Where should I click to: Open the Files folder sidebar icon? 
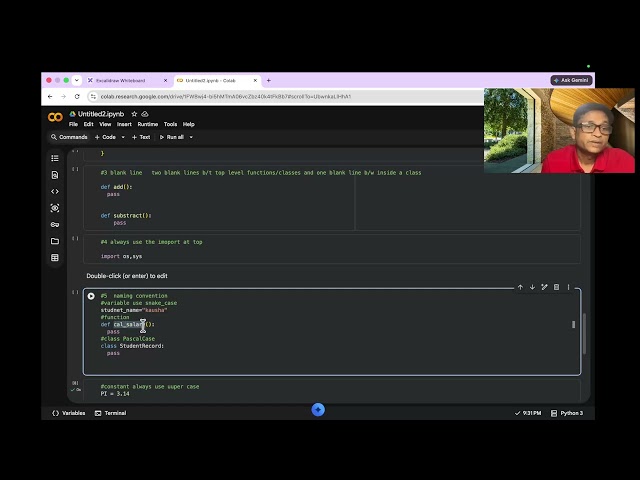55,241
